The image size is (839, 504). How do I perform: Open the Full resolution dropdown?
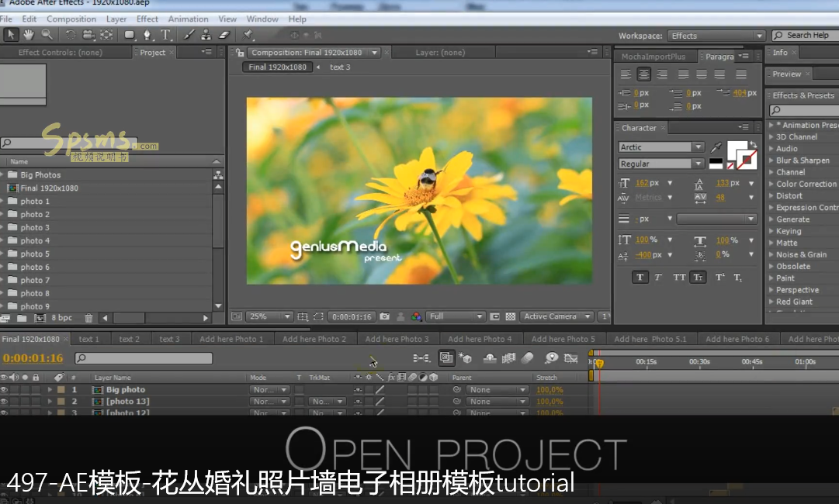pyautogui.click(x=455, y=316)
